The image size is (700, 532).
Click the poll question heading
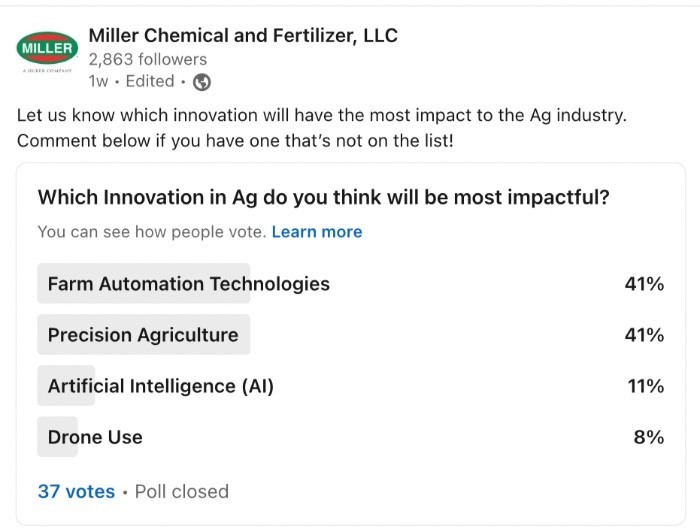324,198
